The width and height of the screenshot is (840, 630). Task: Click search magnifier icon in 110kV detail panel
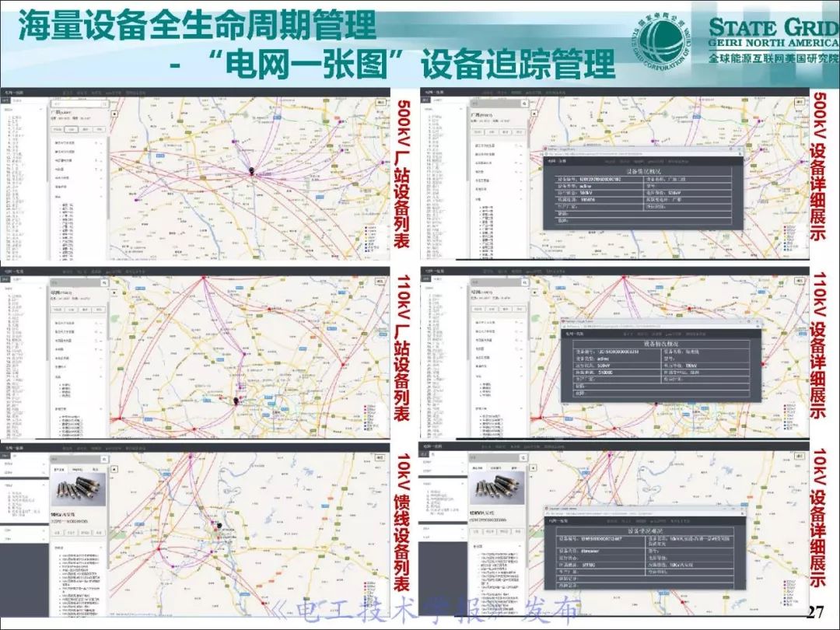pyautogui.click(x=524, y=282)
